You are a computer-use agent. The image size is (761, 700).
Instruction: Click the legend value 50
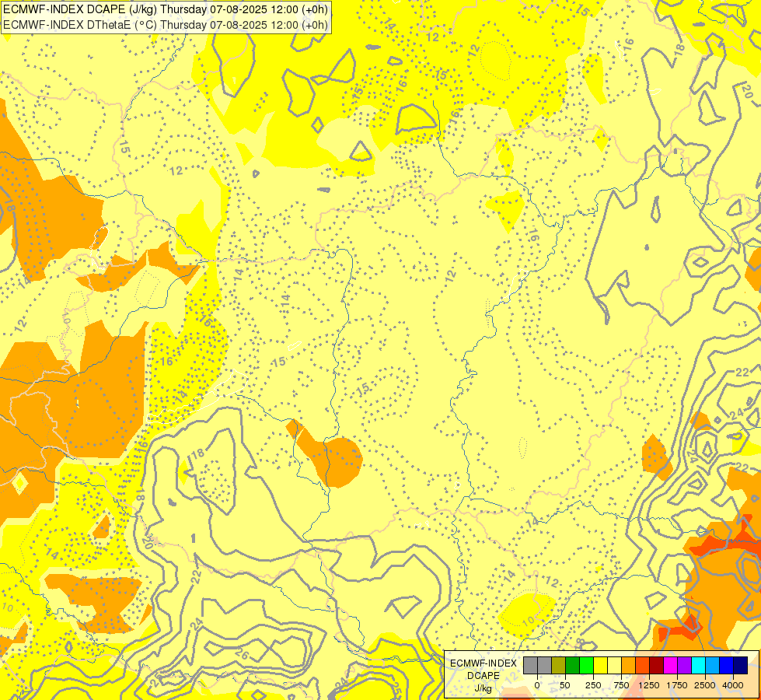point(565,685)
